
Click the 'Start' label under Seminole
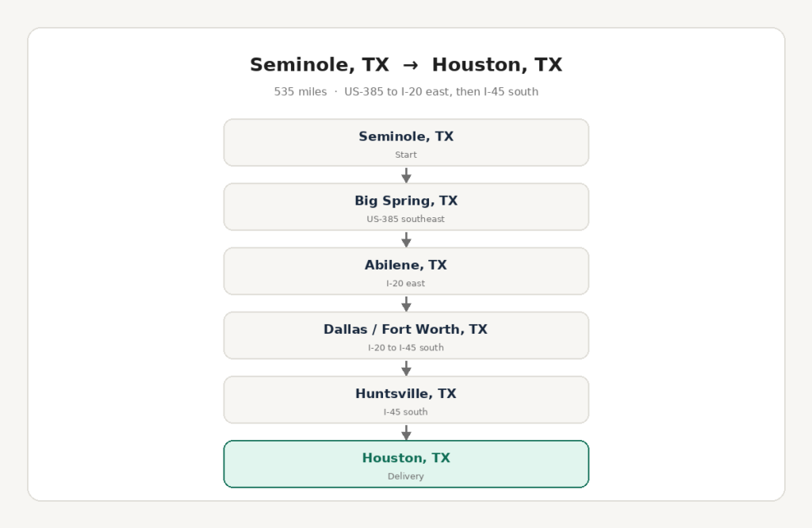pos(405,155)
